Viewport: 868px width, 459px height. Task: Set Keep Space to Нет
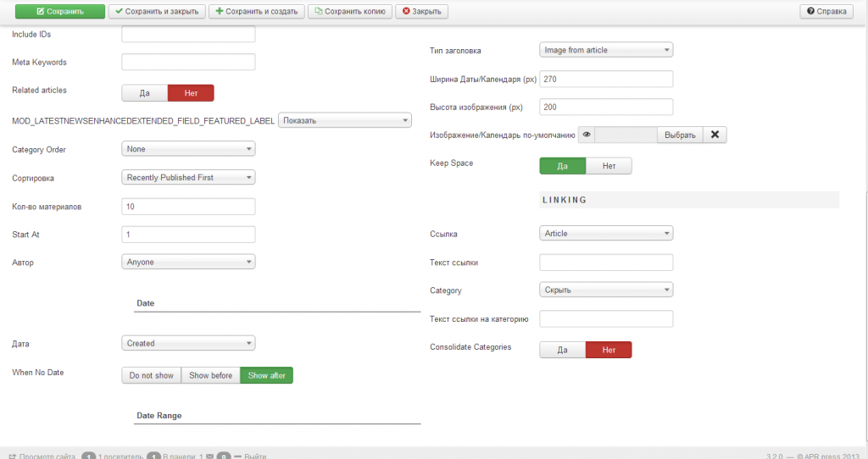pos(609,166)
